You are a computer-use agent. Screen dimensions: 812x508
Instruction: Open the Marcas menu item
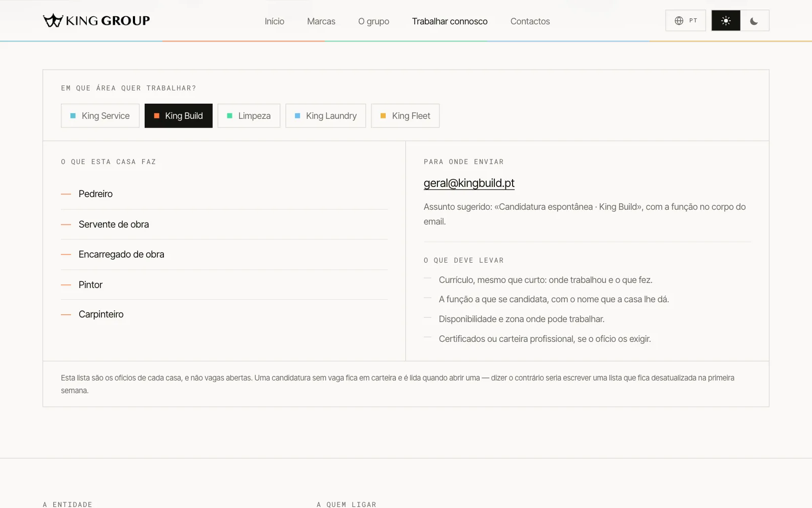tap(321, 21)
